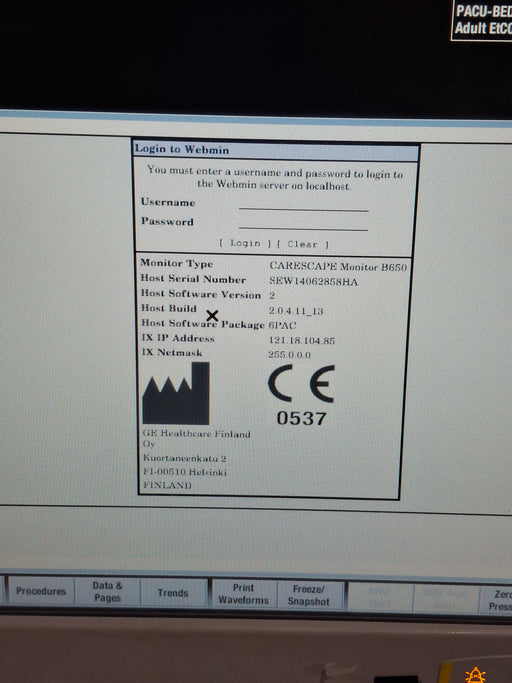
Task: Click the Monitor Type label
Action: coord(176,263)
